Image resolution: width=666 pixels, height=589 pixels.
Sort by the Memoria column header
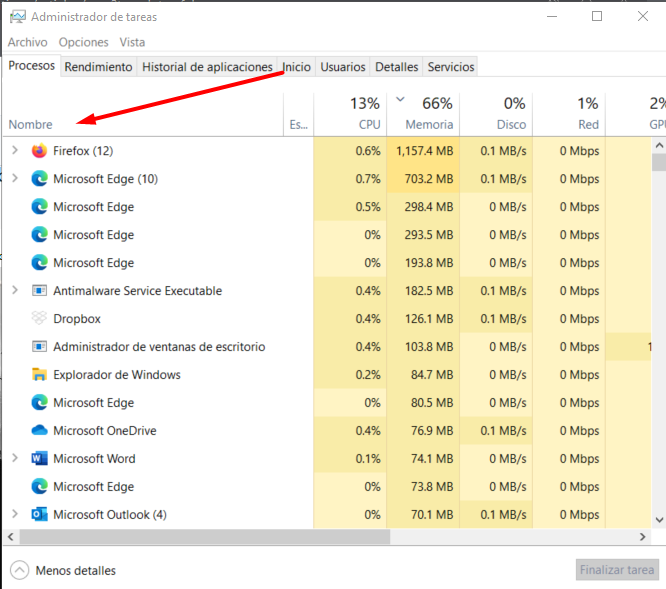pos(423,115)
